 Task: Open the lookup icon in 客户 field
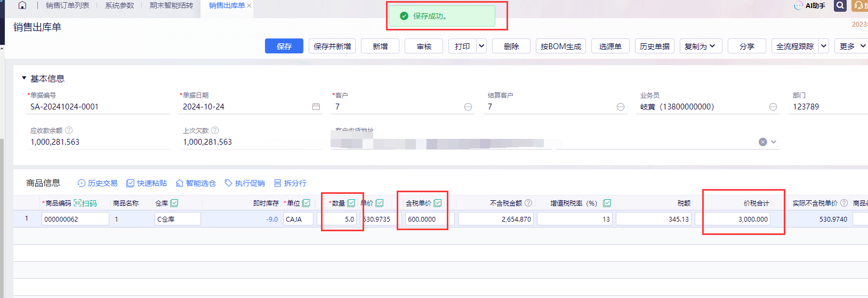[x=468, y=107]
